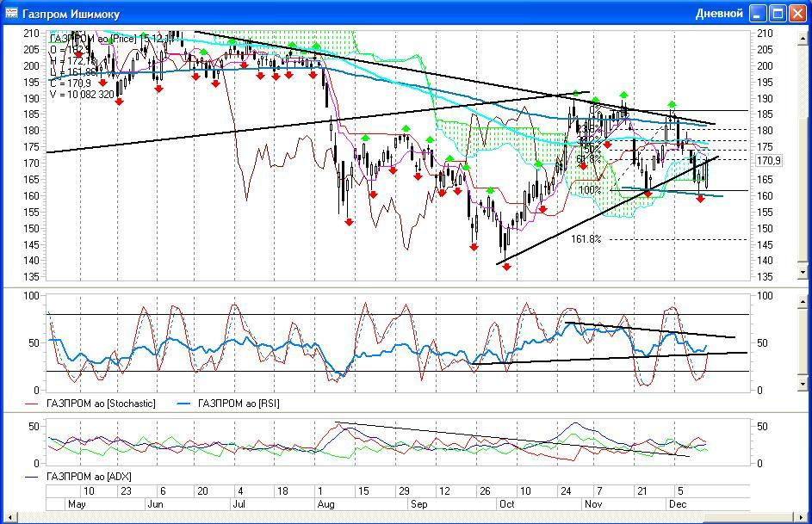Click the May label on the time axis
The height and width of the screenshot is (524, 812).
pos(77,504)
